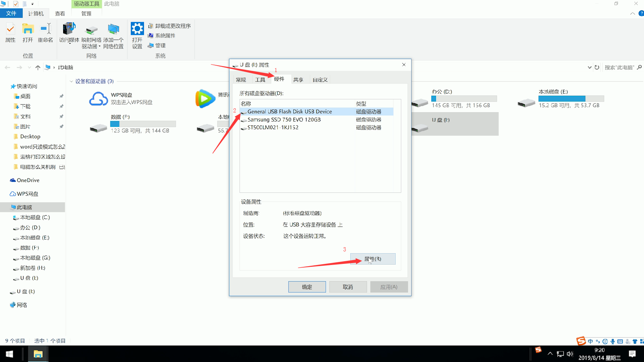Click the volume speaker tray icon
Viewport: 644px width, 362px height.
[x=570, y=354]
